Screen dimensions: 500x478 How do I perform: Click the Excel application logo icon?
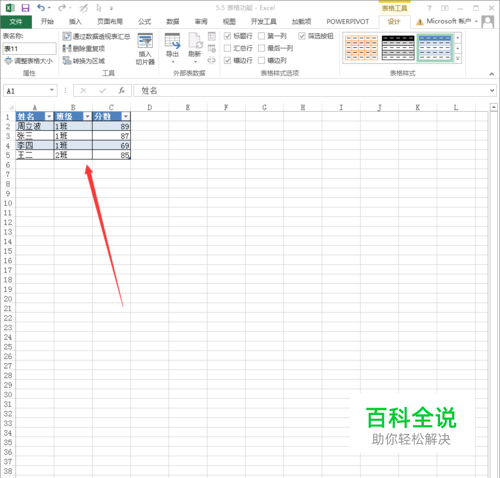[10, 8]
